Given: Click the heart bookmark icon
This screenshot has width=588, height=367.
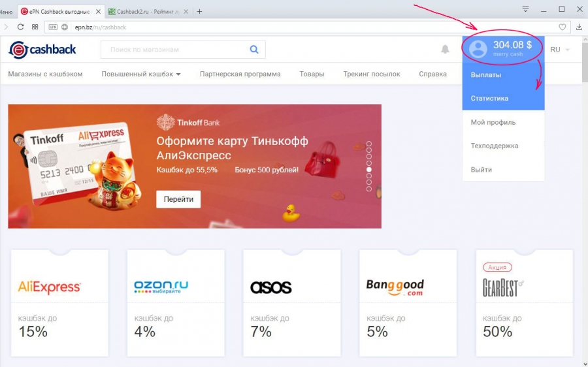Looking at the screenshot, I should tap(562, 27).
